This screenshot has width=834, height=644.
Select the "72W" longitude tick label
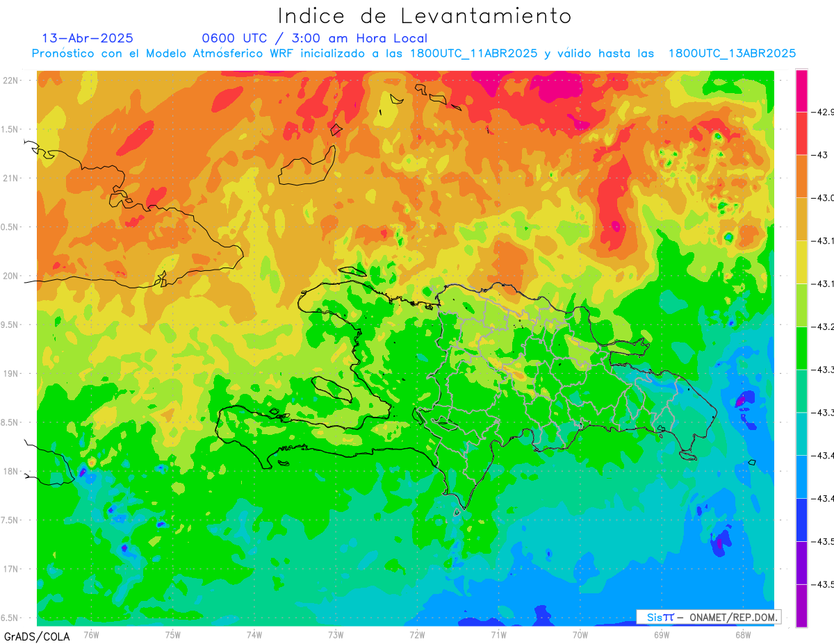pos(417,634)
